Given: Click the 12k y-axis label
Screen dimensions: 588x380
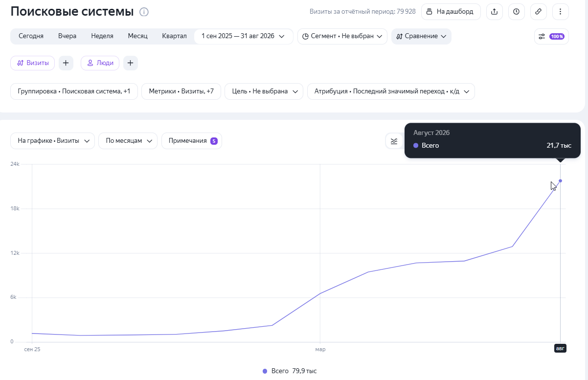Looking at the screenshot, I should 15,253.
